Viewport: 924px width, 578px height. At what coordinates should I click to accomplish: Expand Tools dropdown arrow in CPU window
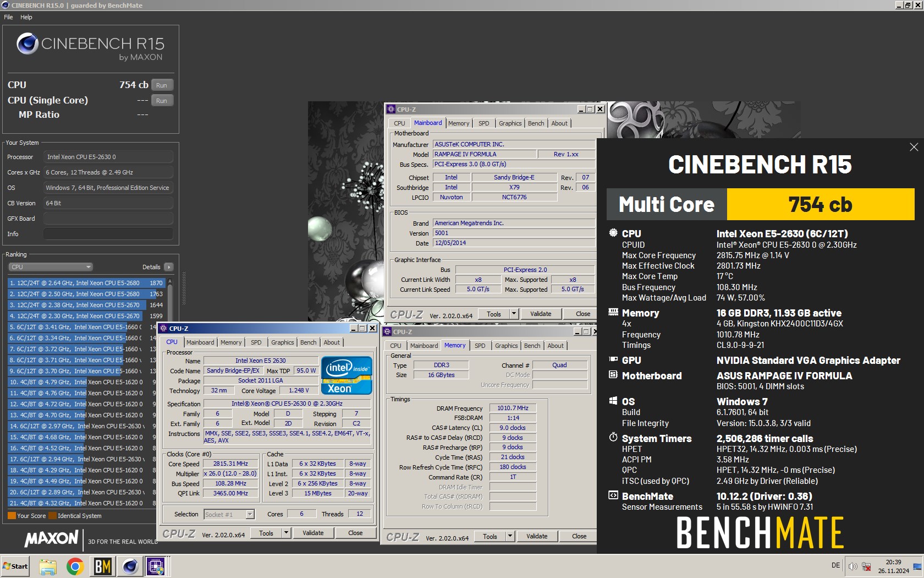[286, 533]
